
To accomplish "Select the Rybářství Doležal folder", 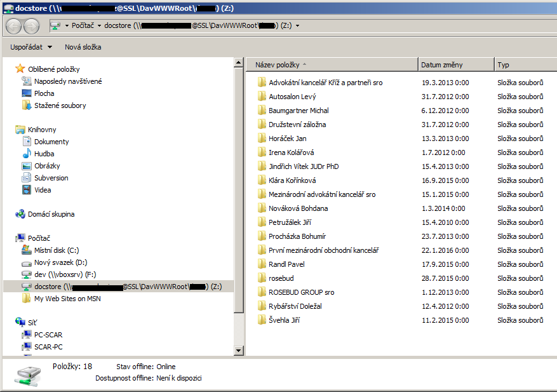I will point(295,306).
